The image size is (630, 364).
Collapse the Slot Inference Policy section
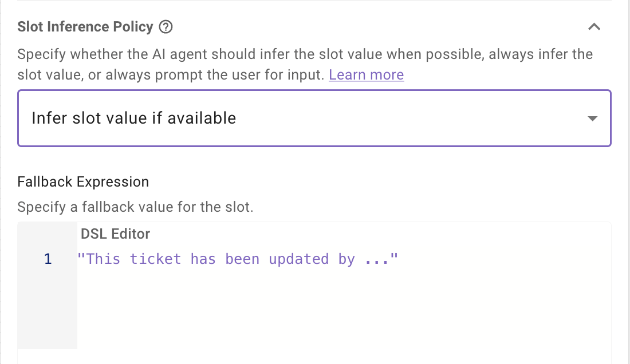[594, 27]
